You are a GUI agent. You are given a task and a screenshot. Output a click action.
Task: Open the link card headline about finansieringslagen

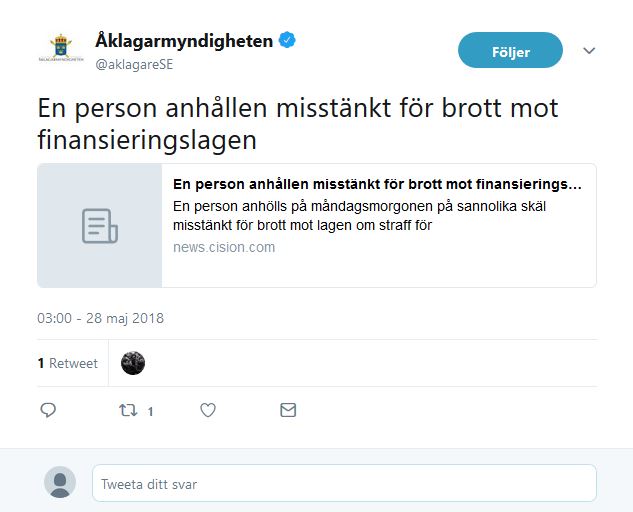coord(377,184)
